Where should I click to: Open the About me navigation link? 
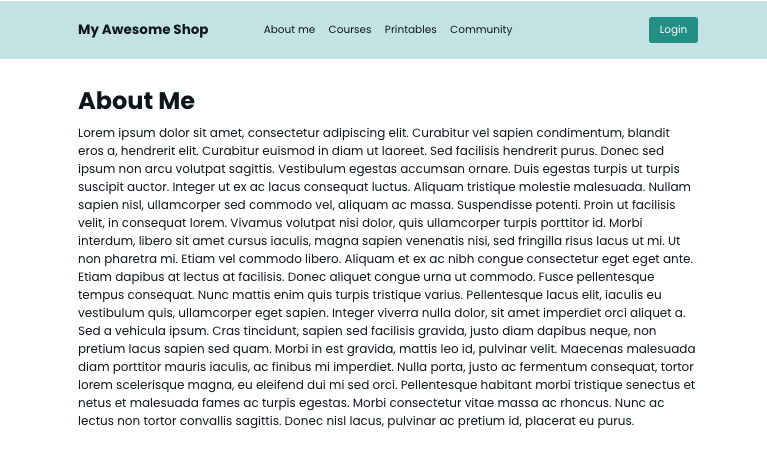click(x=289, y=30)
